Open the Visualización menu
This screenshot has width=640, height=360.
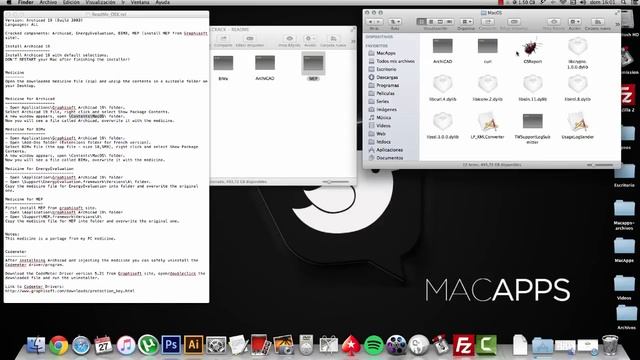tap(100, 2)
